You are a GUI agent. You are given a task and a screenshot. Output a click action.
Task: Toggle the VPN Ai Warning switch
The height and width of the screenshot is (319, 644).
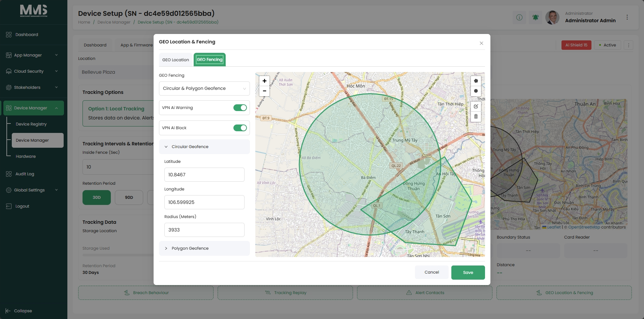click(x=240, y=108)
